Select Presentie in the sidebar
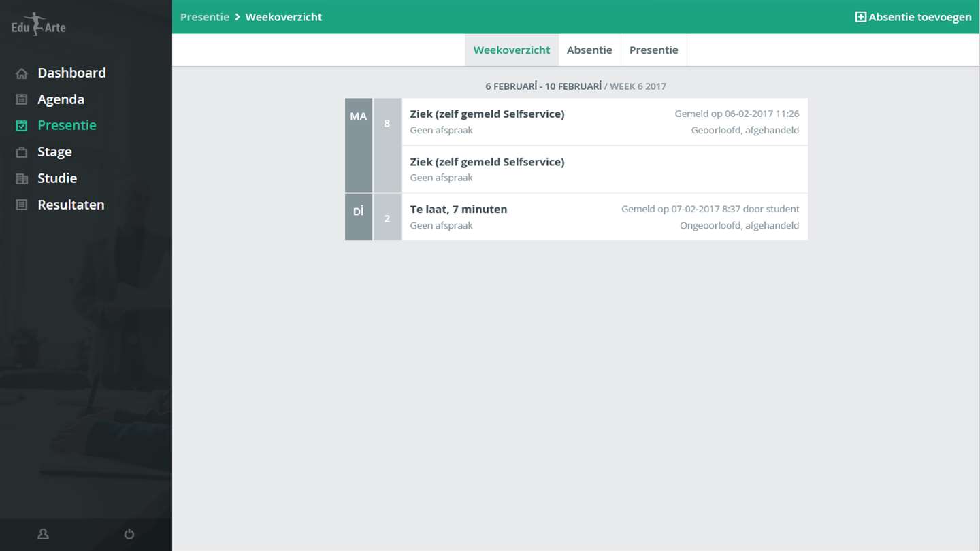The image size is (980, 551). (x=67, y=125)
